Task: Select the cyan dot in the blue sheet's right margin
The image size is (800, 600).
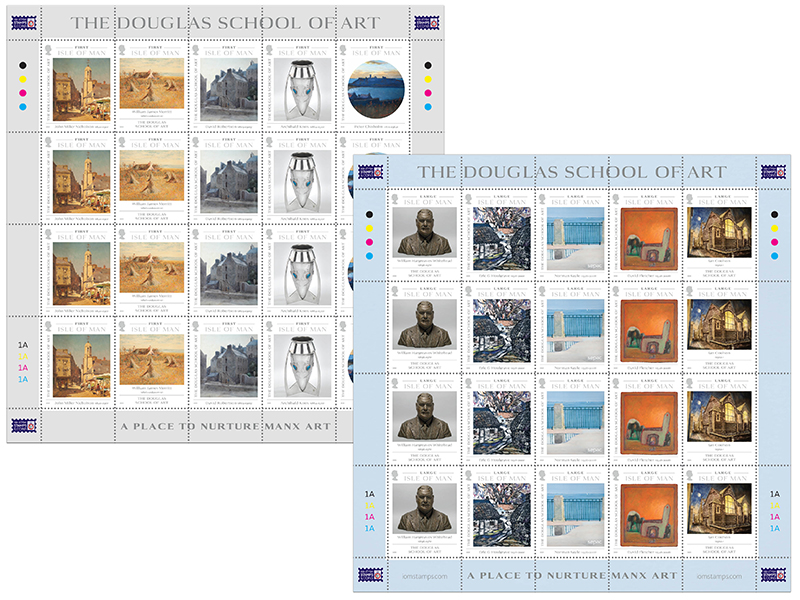Action: (774, 256)
